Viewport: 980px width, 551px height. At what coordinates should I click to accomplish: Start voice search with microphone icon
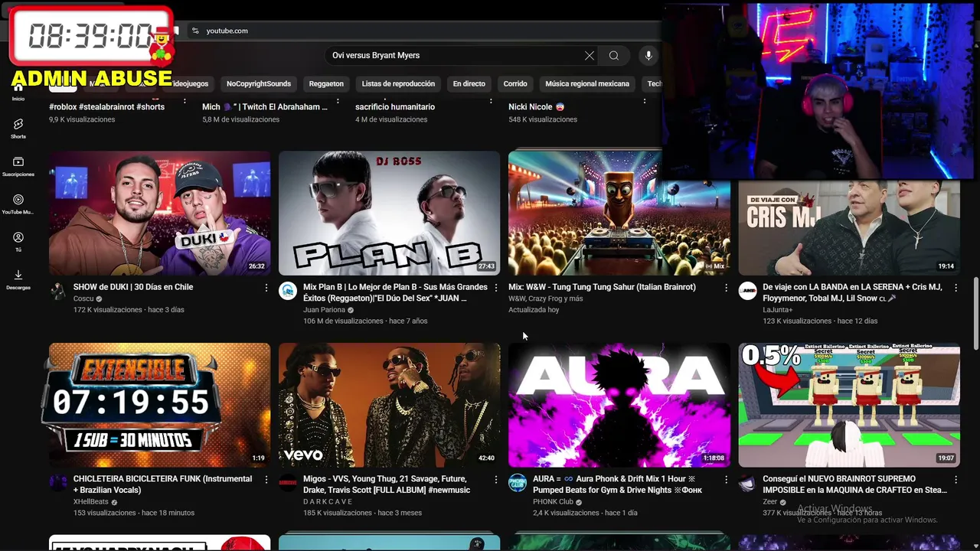click(648, 55)
